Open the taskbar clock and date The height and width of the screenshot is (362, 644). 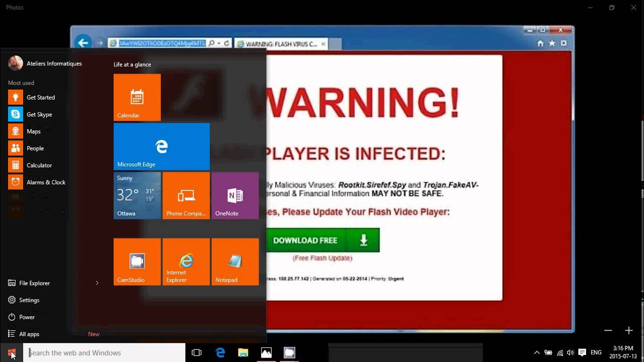pyautogui.click(x=623, y=352)
